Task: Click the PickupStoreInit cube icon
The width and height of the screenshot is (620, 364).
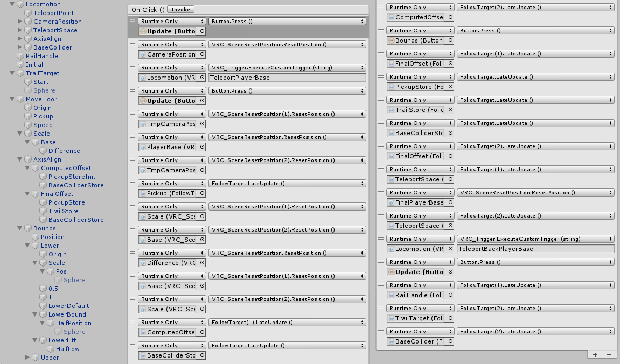Action: (43, 177)
